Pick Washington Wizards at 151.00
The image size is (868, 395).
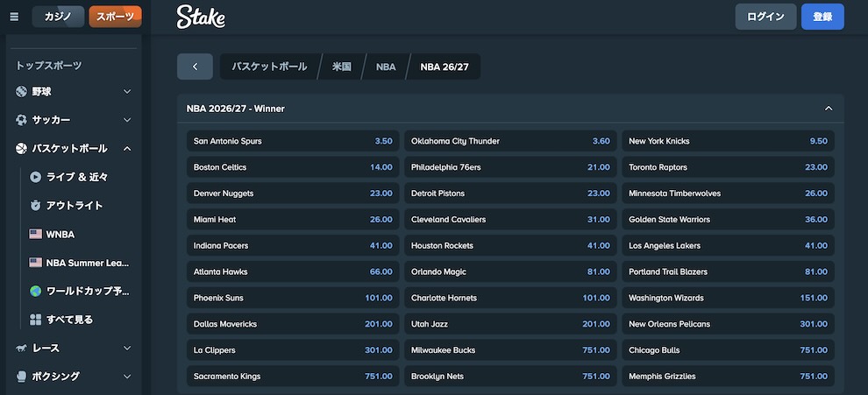(728, 298)
